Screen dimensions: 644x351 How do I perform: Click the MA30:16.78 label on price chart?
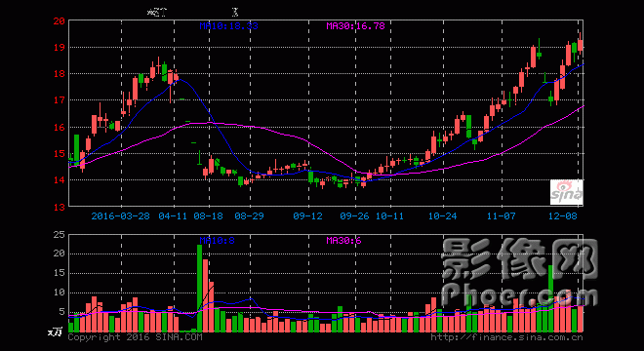point(356,26)
